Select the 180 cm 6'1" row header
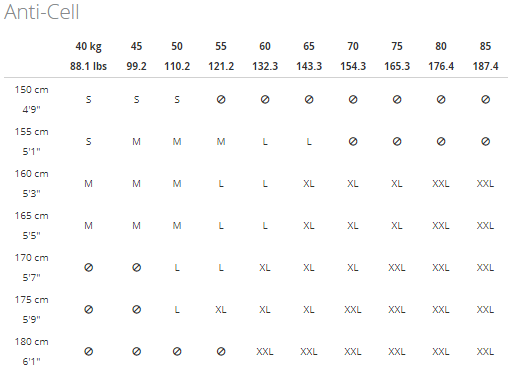 [31, 352]
